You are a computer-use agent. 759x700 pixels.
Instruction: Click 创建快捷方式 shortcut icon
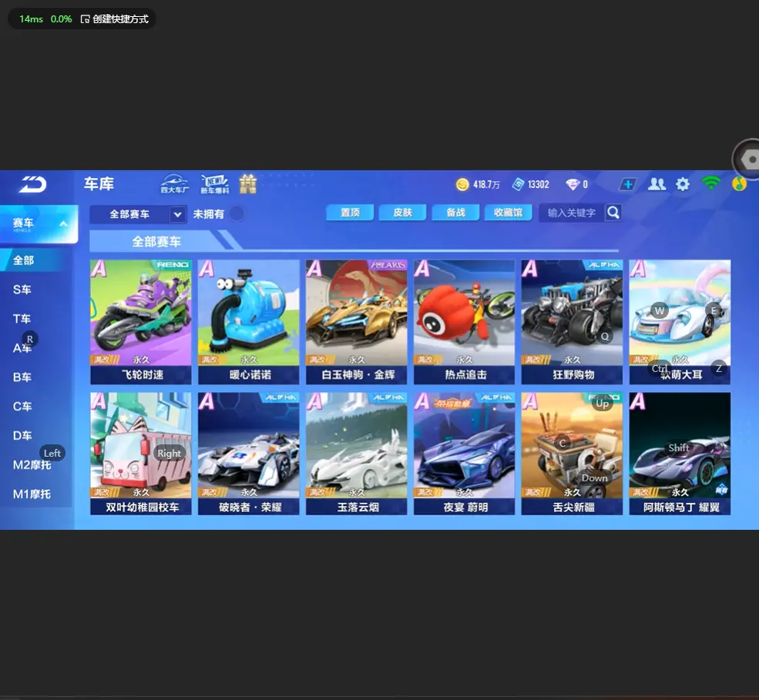pos(86,19)
